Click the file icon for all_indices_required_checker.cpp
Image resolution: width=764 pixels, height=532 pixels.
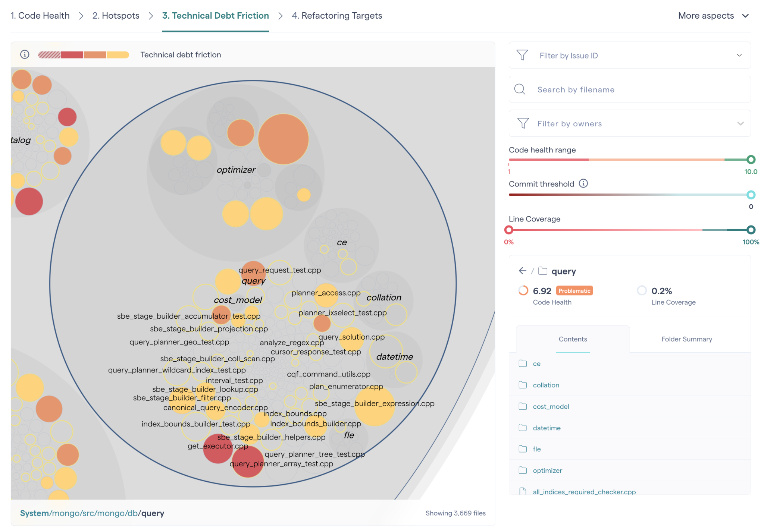pos(523,491)
